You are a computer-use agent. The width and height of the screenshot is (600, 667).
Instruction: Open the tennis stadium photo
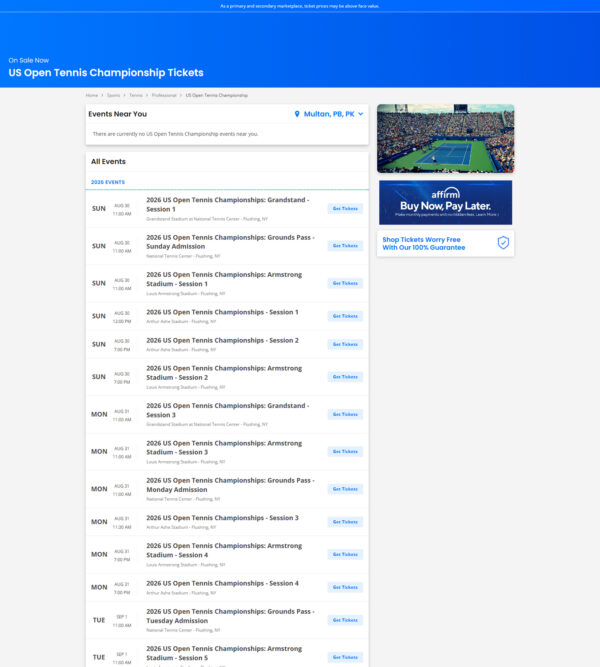[x=445, y=138]
